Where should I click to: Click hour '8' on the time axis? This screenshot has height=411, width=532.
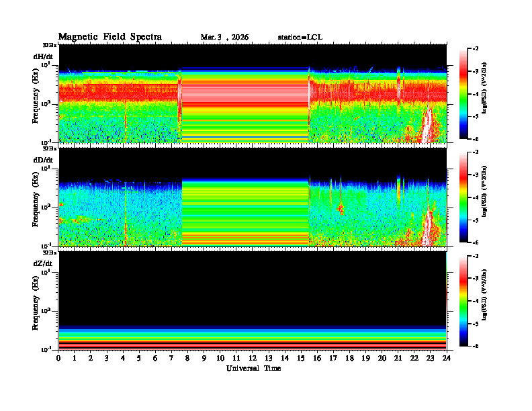pyautogui.click(x=187, y=359)
